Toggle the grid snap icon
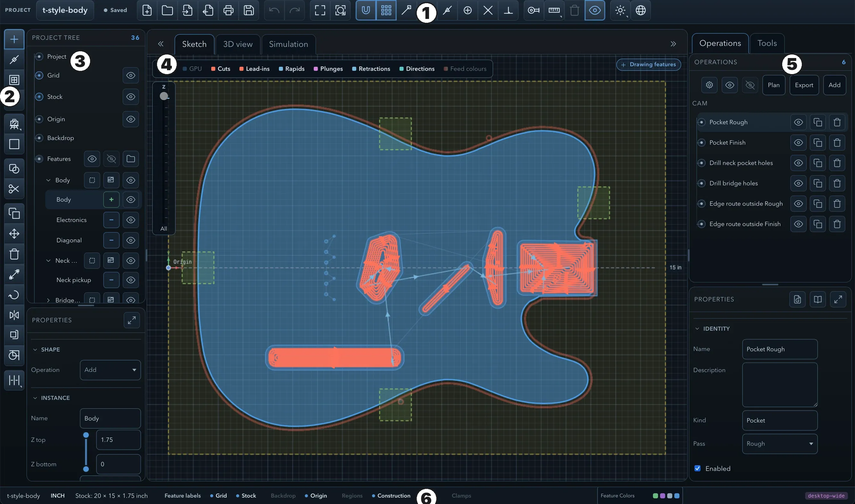The height and width of the screenshot is (504, 855). 386,10
